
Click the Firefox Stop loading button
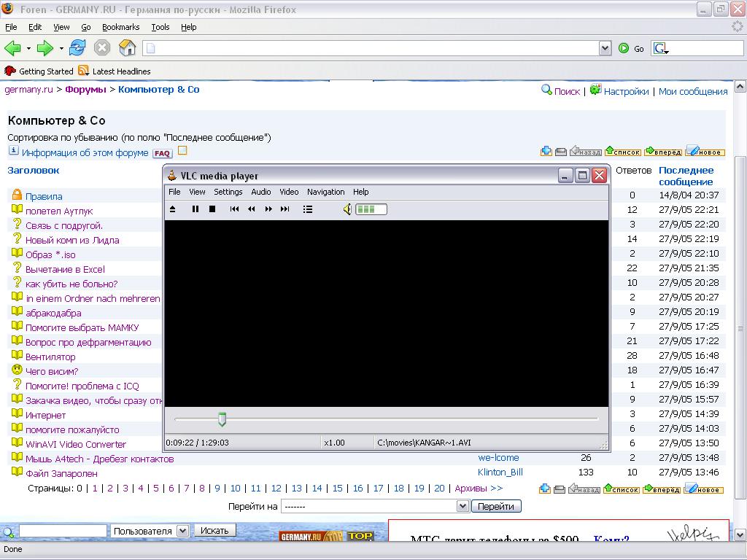(x=102, y=47)
